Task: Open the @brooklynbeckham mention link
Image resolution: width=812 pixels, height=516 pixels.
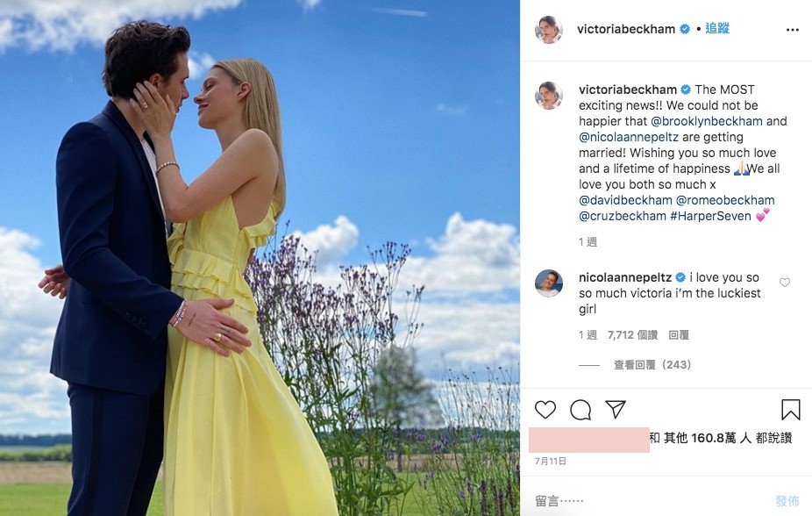Action: (707, 121)
